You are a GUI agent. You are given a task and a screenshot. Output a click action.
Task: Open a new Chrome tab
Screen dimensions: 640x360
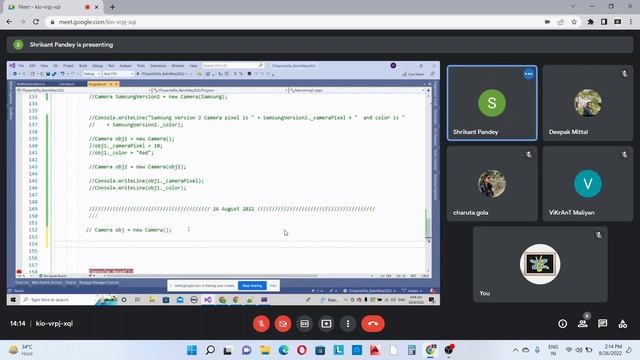[x=112, y=7]
